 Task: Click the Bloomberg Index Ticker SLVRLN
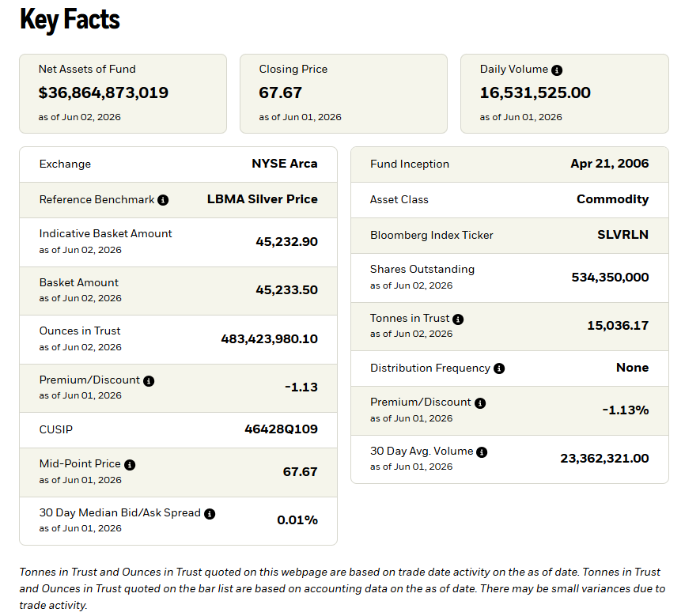coord(622,235)
